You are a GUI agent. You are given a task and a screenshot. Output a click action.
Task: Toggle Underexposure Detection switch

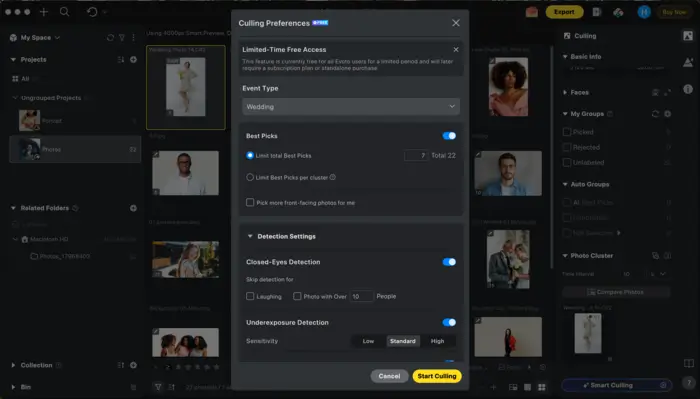click(x=449, y=322)
